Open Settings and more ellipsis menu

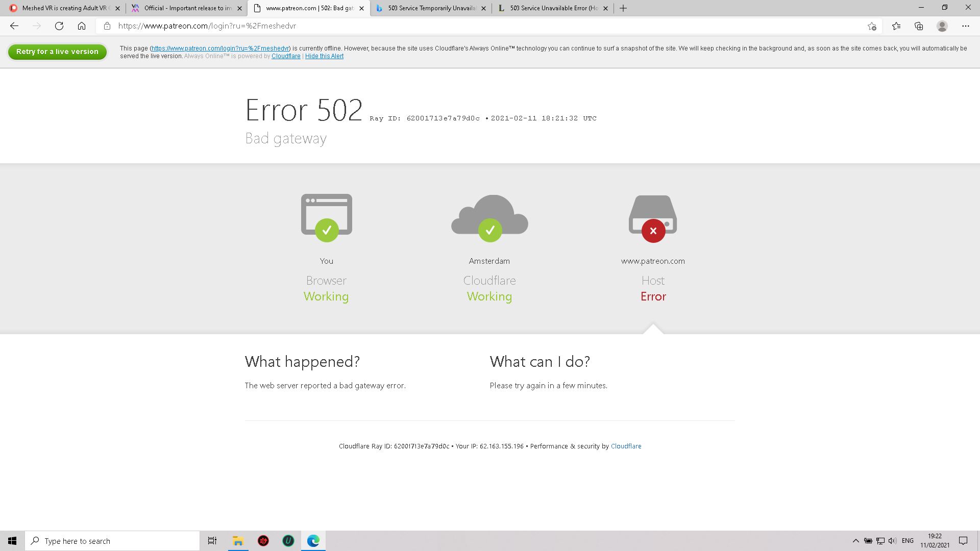(x=966, y=26)
